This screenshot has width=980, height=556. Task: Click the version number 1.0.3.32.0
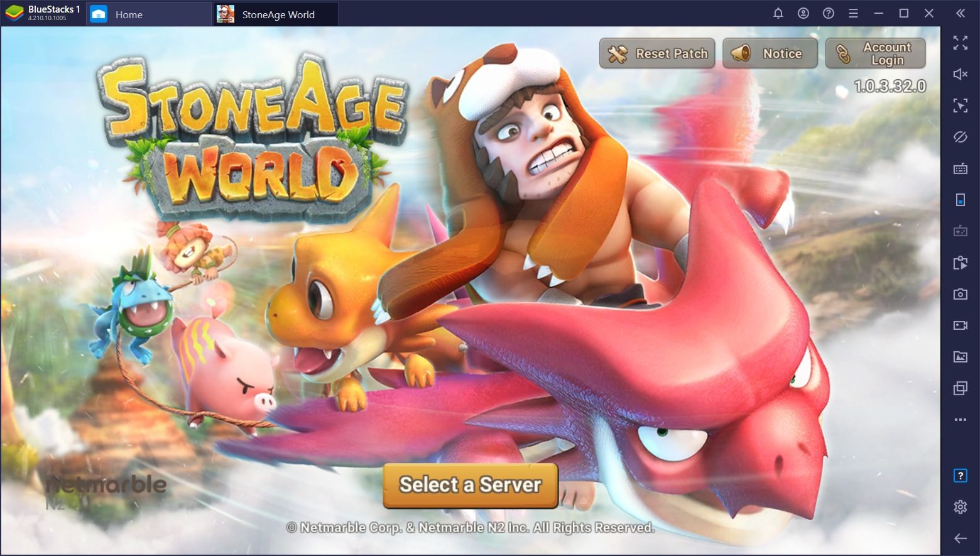[890, 86]
